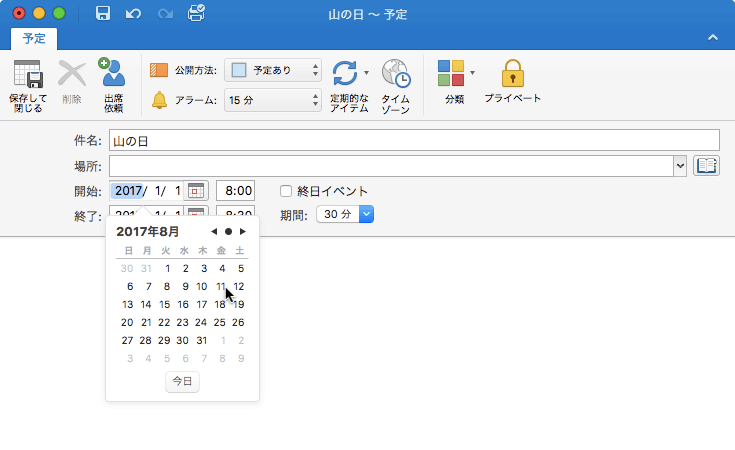Open the 分類 dropdown arrow
The height and width of the screenshot is (450, 735).
[472, 73]
